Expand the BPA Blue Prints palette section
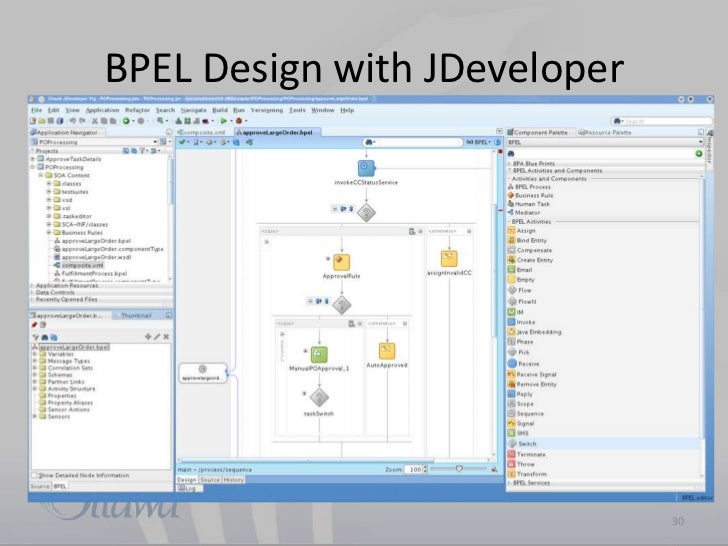 point(509,163)
